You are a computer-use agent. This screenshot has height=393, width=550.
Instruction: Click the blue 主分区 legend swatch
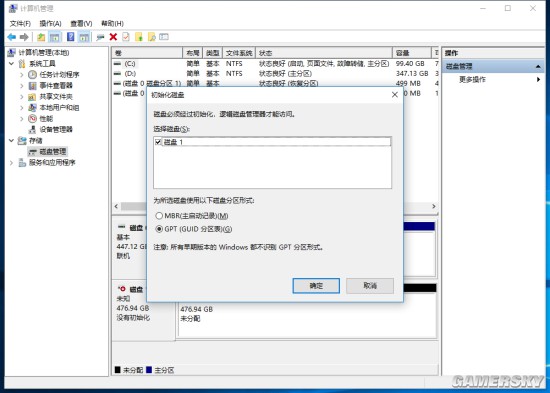click(x=149, y=369)
